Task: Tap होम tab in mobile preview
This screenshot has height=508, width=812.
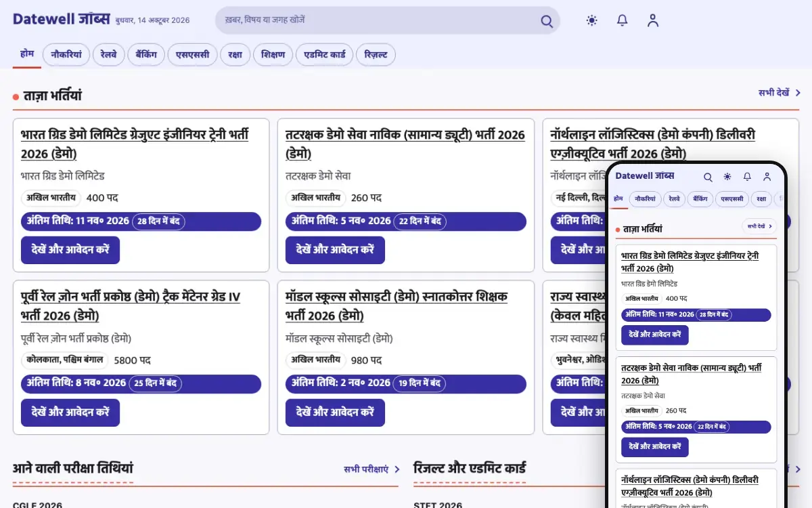Action: 618,199
